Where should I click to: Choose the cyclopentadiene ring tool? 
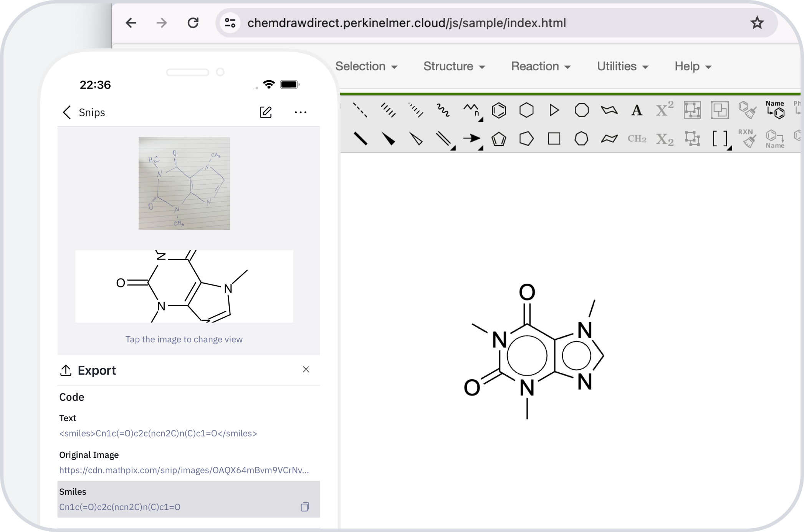498,139
